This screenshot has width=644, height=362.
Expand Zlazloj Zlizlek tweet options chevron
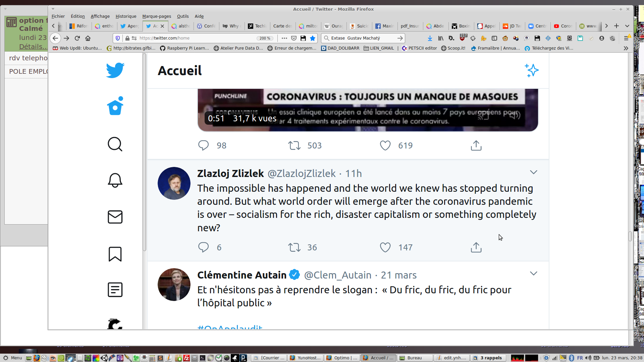(x=533, y=172)
